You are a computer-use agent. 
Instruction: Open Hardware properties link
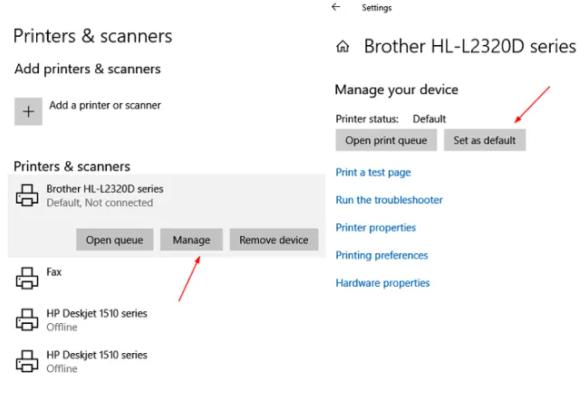[x=383, y=283]
